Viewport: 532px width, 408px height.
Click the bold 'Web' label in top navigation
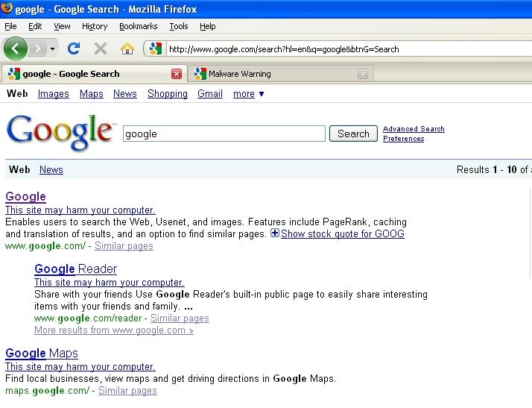pyautogui.click(x=17, y=93)
